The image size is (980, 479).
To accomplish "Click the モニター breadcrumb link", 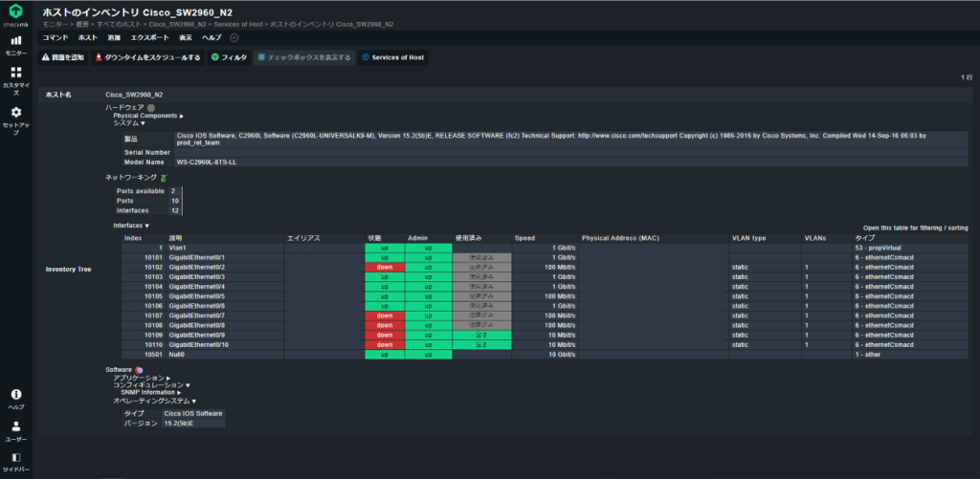I will [54, 24].
